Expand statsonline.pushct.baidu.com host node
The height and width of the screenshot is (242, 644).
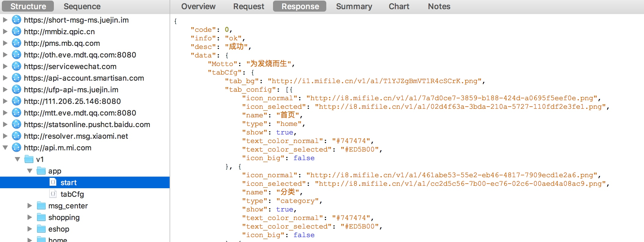5,124
